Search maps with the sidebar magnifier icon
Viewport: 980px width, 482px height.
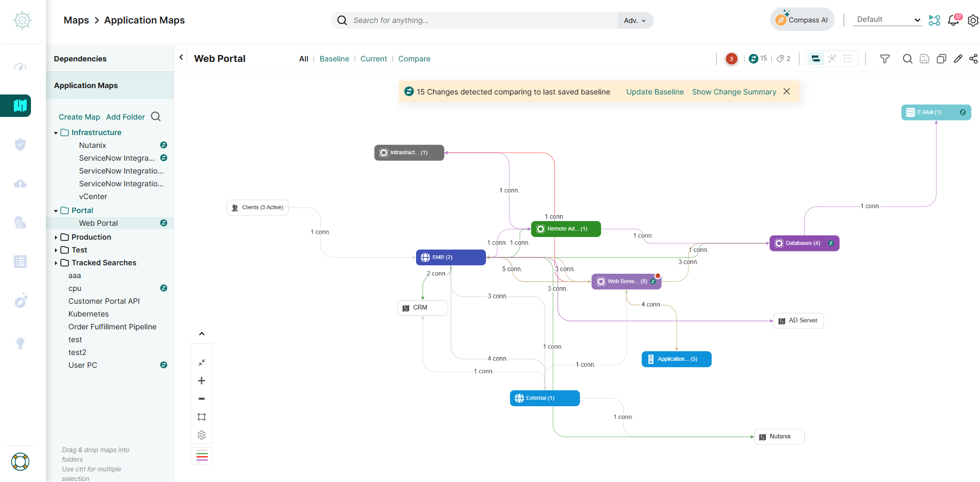pyautogui.click(x=156, y=116)
